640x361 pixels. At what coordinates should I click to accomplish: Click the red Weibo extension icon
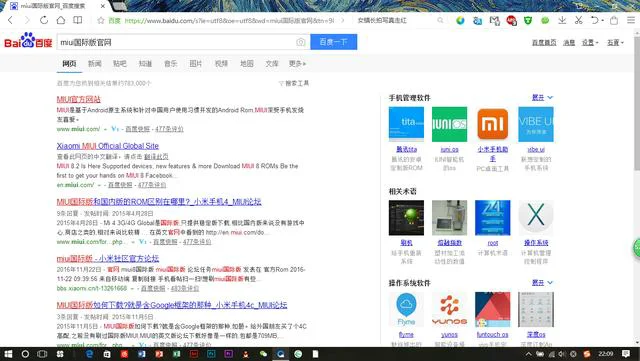(511, 20)
